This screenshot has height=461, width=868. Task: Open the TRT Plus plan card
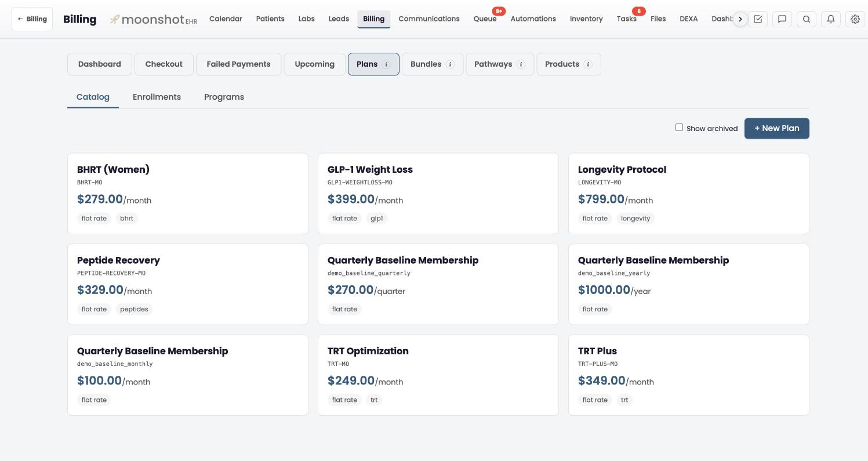click(x=689, y=375)
